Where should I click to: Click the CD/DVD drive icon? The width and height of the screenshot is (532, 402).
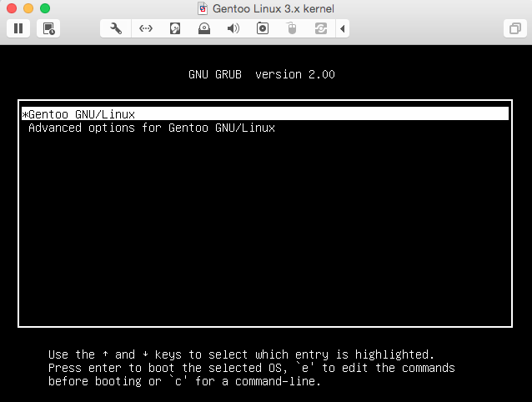(x=204, y=28)
